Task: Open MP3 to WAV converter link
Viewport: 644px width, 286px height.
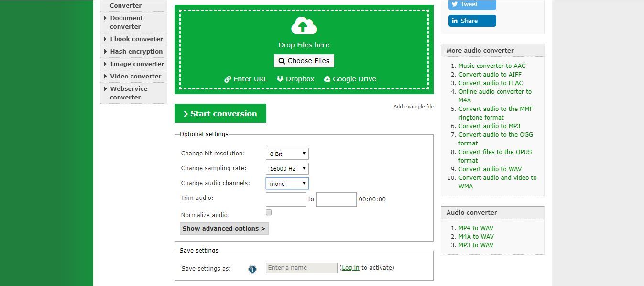Action: 476,245
